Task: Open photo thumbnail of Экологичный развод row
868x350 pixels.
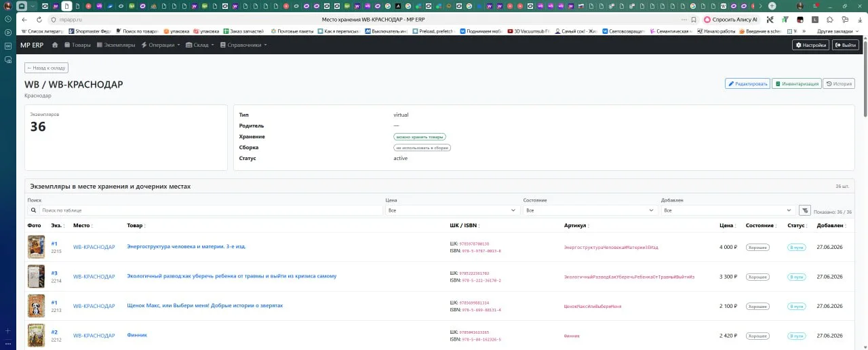Action: click(36, 276)
